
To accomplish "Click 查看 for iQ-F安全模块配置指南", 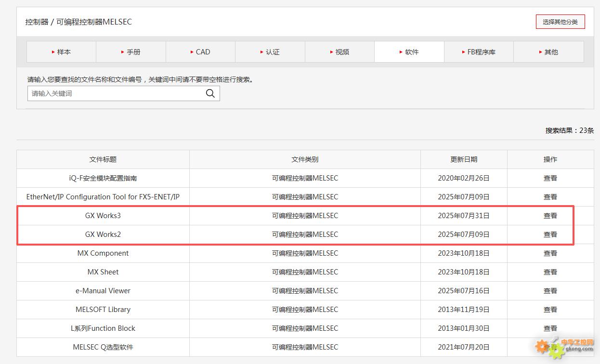I will click(x=550, y=178).
